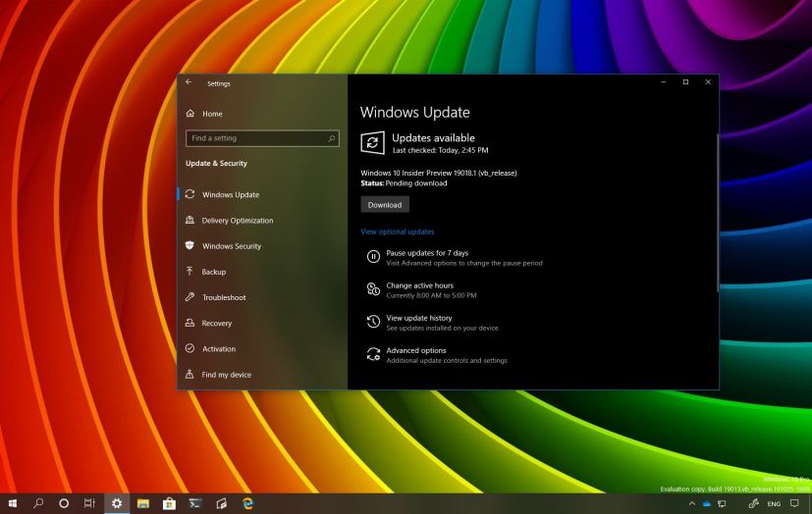Click the history icon for View update history
Screen dimensions: 812x514
[x=373, y=322]
